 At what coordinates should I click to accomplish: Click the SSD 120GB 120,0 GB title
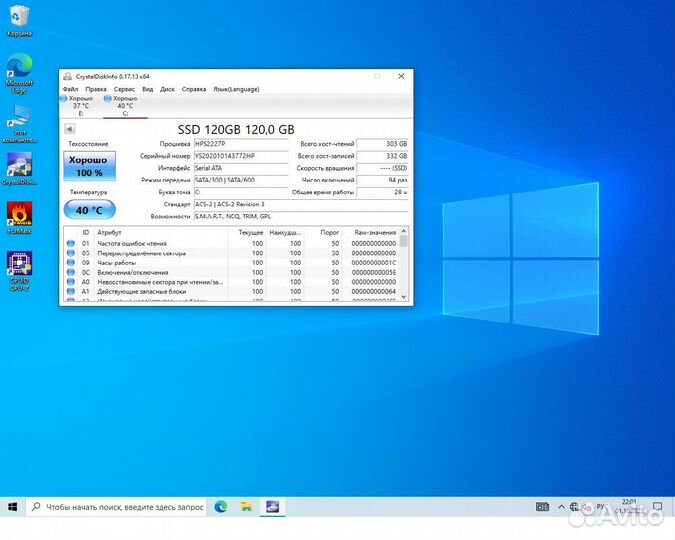(x=236, y=129)
